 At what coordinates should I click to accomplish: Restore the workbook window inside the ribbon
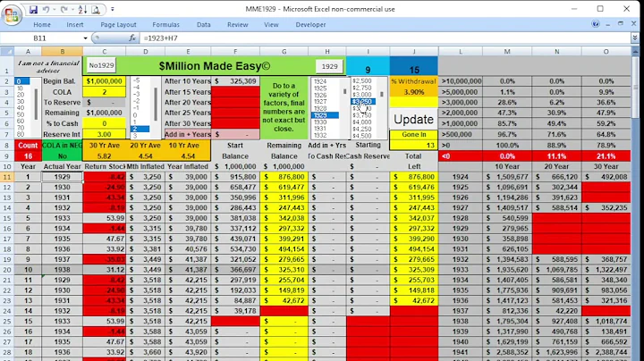point(621,24)
